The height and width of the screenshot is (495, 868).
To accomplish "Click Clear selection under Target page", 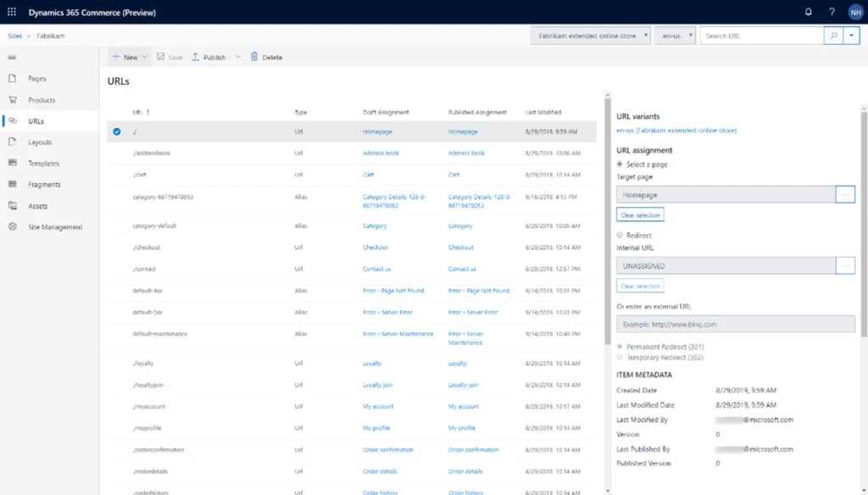I will (x=640, y=214).
